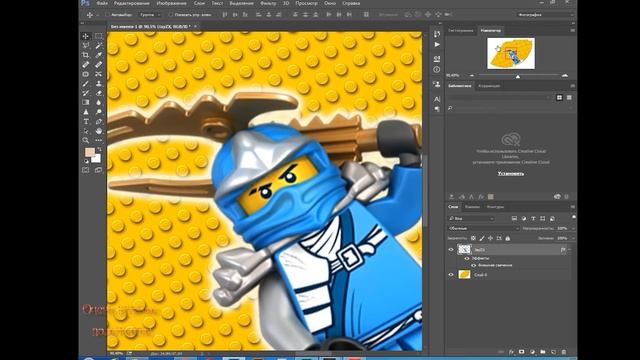The height and width of the screenshot is (360, 640).
Task: Open the 3D menu
Action: (286, 3)
